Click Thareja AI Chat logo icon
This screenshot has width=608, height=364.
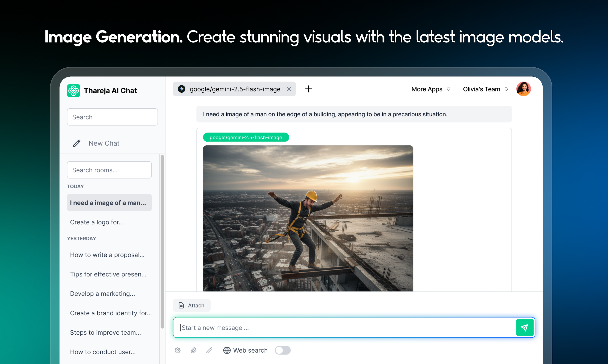click(x=73, y=90)
